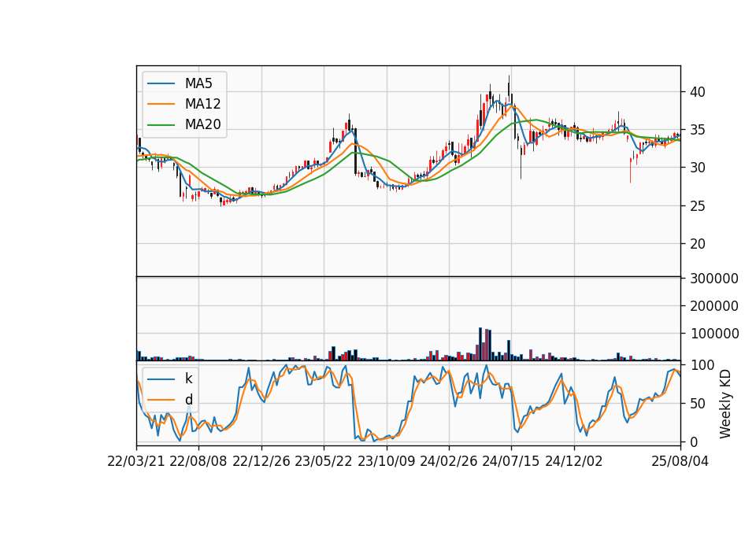The height and width of the screenshot is (543, 756).
Task: Click the KD axis value 0
Action: pos(694,441)
